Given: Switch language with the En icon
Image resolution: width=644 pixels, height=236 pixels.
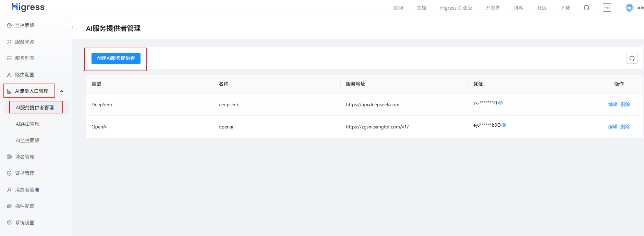Looking at the screenshot, I should point(607,8).
